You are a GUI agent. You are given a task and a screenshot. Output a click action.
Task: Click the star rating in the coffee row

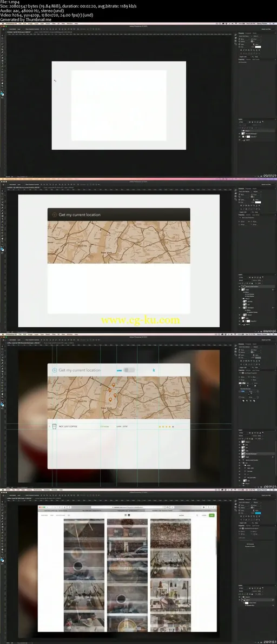tap(167, 426)
